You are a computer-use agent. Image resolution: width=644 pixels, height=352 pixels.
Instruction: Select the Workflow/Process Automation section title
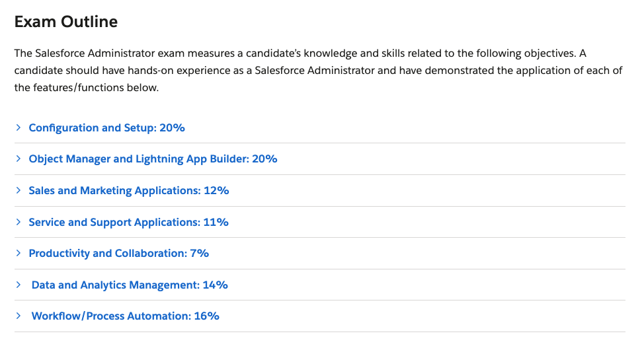[111, 316]
